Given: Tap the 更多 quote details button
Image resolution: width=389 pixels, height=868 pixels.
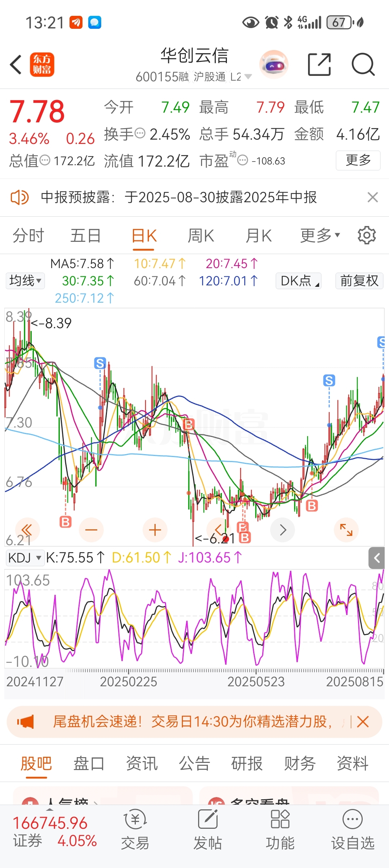Looking at the screenshot, I should click(358, 160).
